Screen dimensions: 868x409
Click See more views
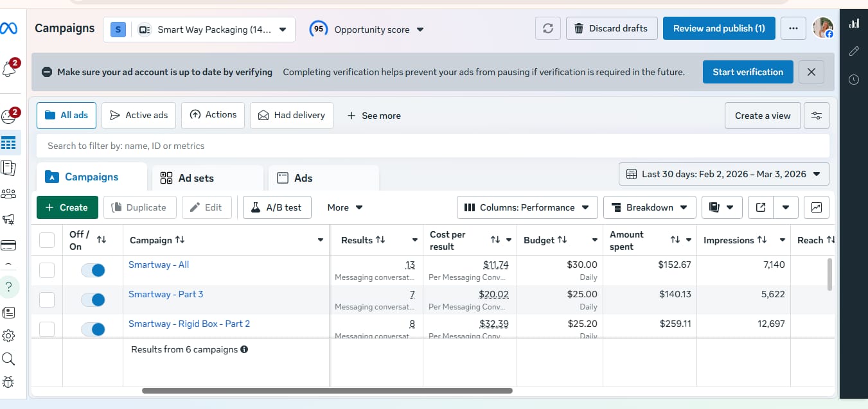[x=374, y=116]
